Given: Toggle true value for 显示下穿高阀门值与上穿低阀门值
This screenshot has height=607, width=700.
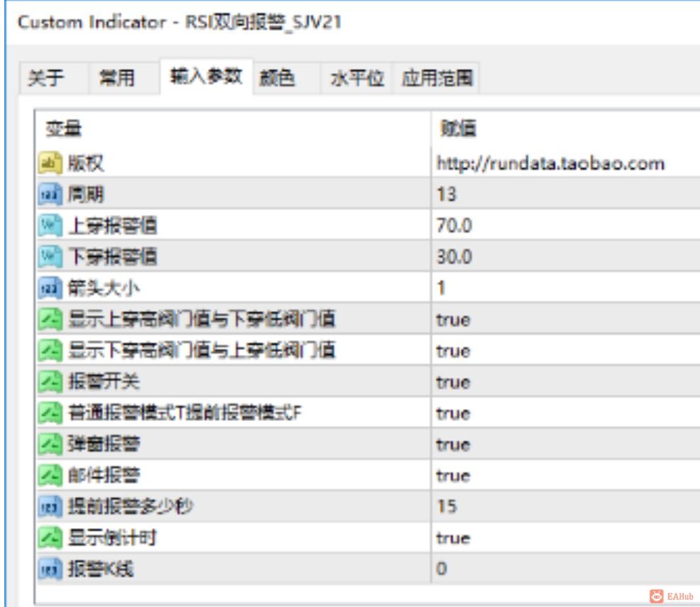Looking at the screenshot, I should tap(453, 351).
